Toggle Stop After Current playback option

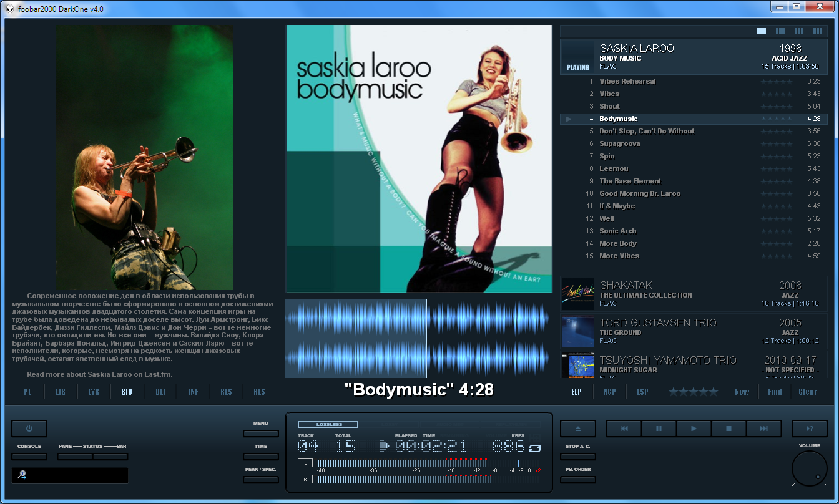coord(577,457)
